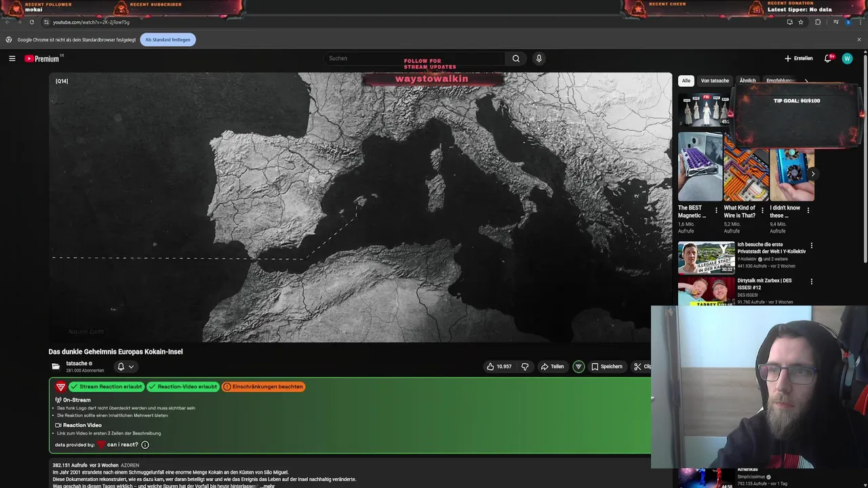868x488 pixels.
Task: Start voice search with microphone icon
Action: pyautogui.click(x=539, y=58)
